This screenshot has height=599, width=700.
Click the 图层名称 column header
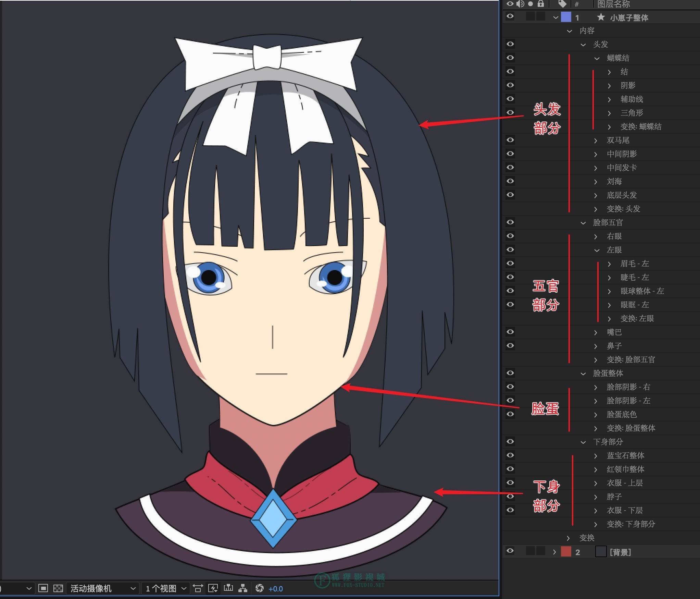[x=613, y=4]
